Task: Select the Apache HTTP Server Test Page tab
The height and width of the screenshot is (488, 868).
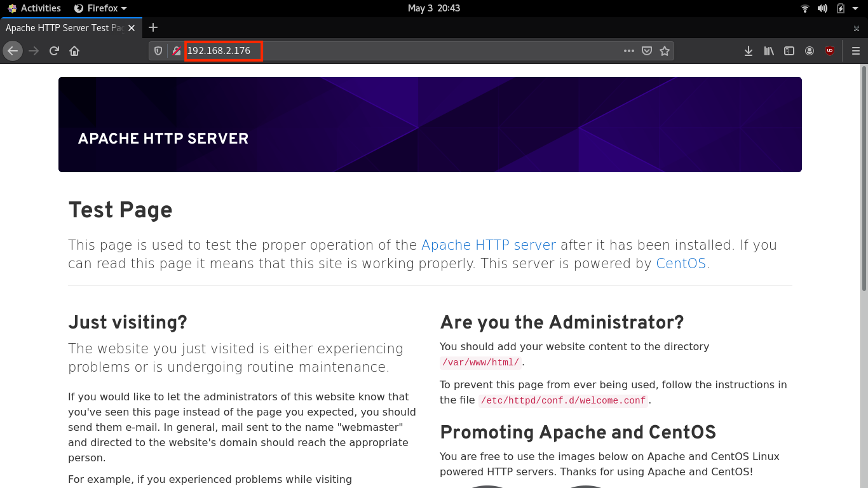Action: tap(71, 28)
